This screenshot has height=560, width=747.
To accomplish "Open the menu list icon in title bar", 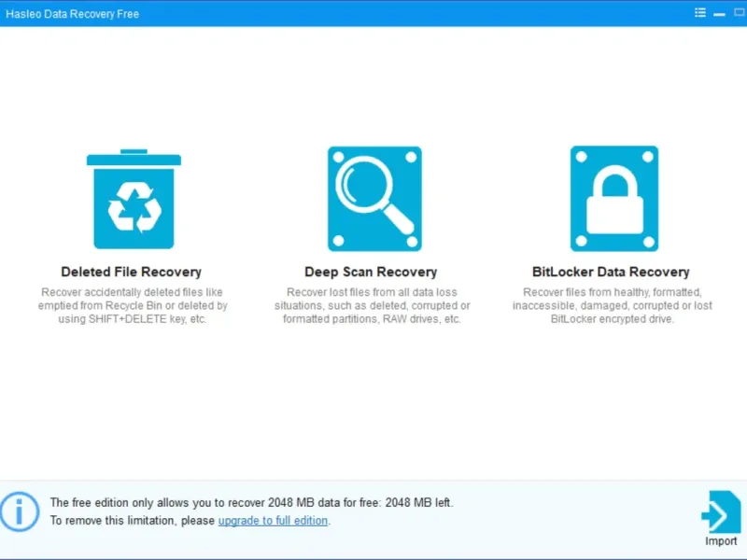I will pos(699,13).
